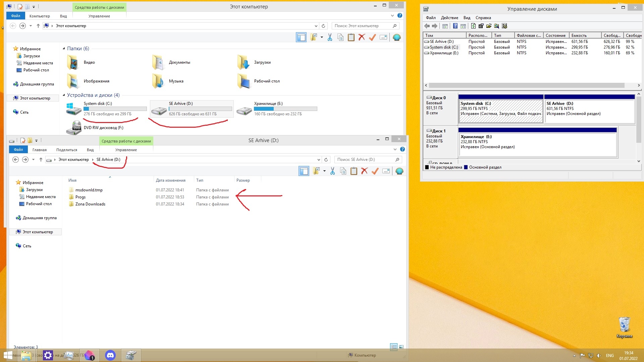Click the red X Delete icon in SE Arhive window
The width and height of the screenshot is (644, 362).
pos(364,171)
